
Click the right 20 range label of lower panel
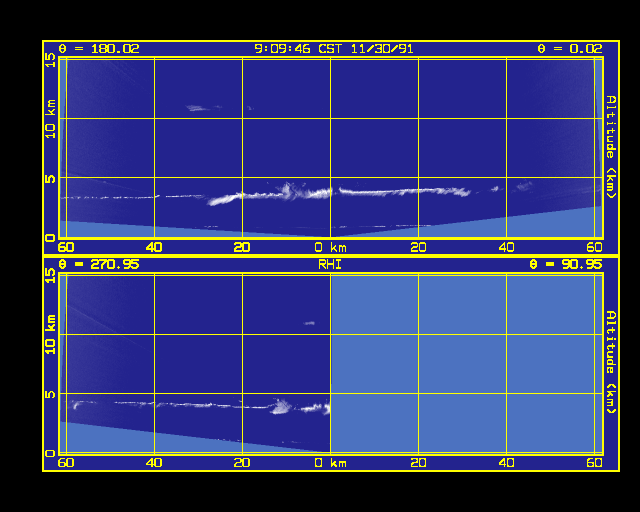pyautogui.click(x=418, y=463)
